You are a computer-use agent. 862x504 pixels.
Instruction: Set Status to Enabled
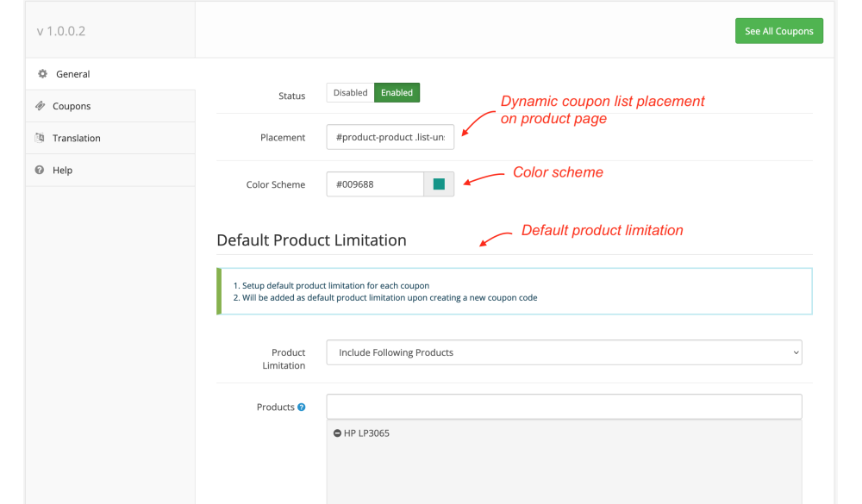pos(397,93)
